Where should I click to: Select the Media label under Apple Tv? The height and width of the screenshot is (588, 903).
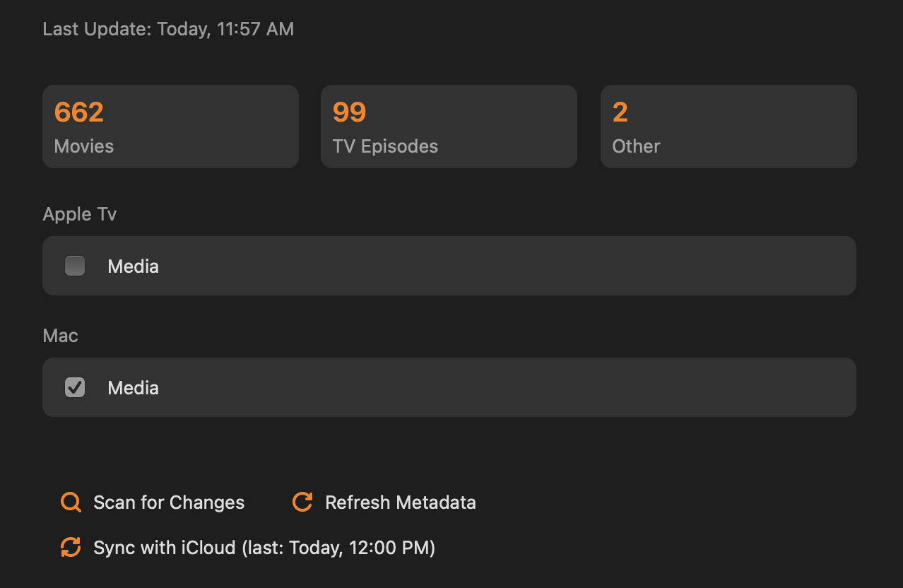click(133, 266)
